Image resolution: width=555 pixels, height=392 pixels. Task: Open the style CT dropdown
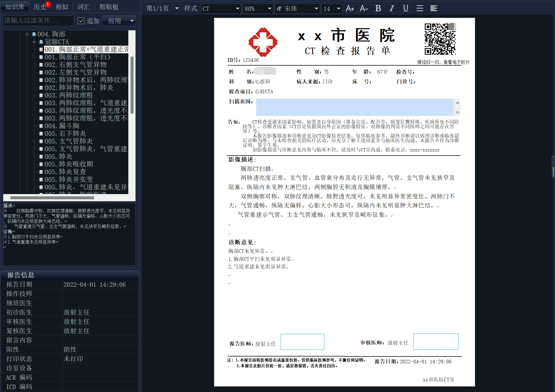[221, 9]
